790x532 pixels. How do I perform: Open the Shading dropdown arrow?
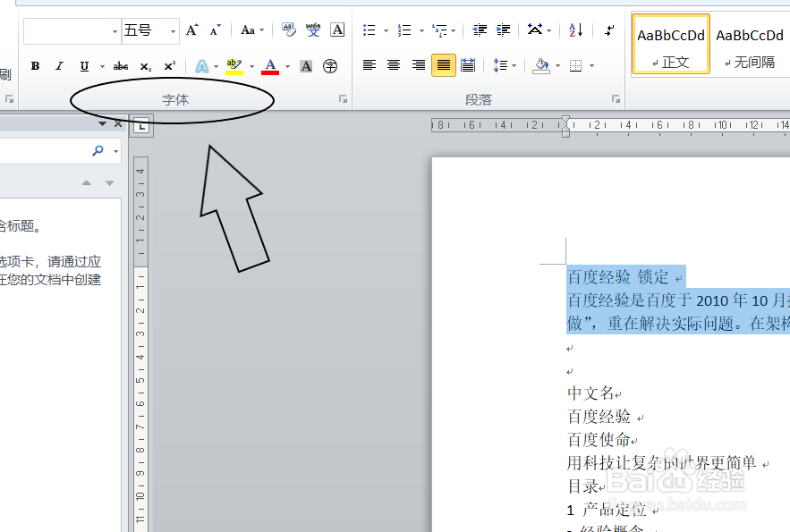pyautogui.click(x=557, y=65)
